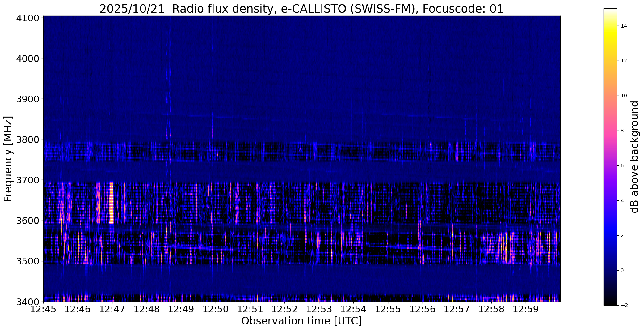
Task: Click the colorbar tick label 8
Action: (622, 131)
